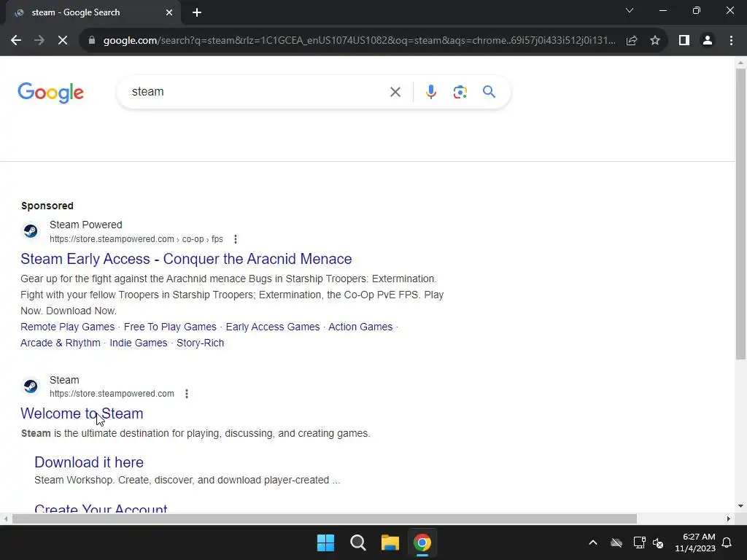Open the tab search dropdown
The width and height of the screenshot is (747, 560).
tap(630, 10)
